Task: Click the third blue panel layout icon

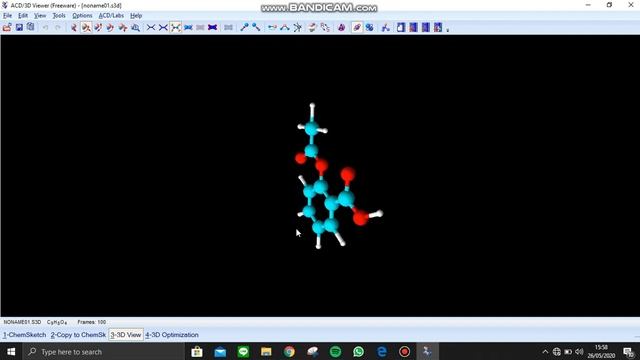Action: point(426,27)
